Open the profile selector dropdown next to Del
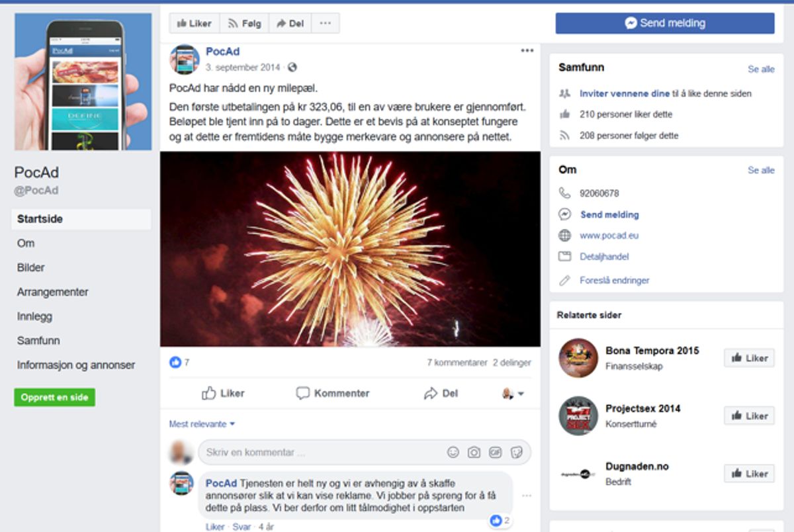Viewport: 794px width, 532px height. [513, 394]
